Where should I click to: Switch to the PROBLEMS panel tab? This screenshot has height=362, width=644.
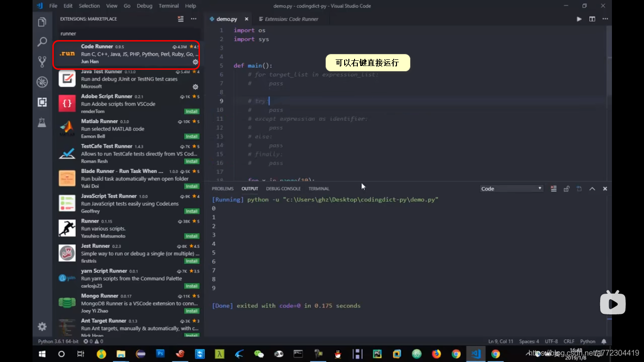(x=223, y=189)
